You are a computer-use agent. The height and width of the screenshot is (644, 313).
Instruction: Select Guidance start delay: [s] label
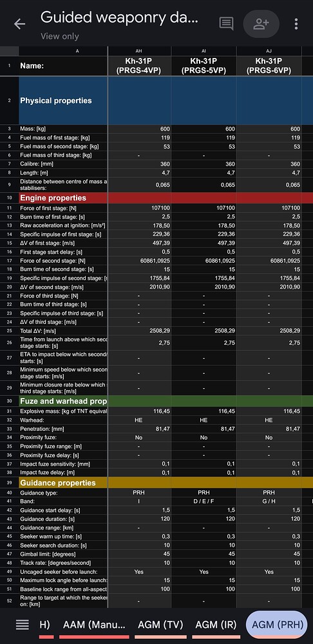pyautogui.click(x=63, y=510)
